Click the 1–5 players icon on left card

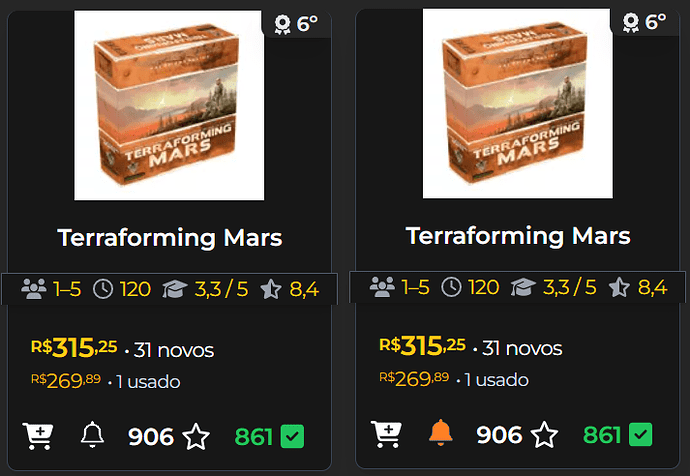34,289
